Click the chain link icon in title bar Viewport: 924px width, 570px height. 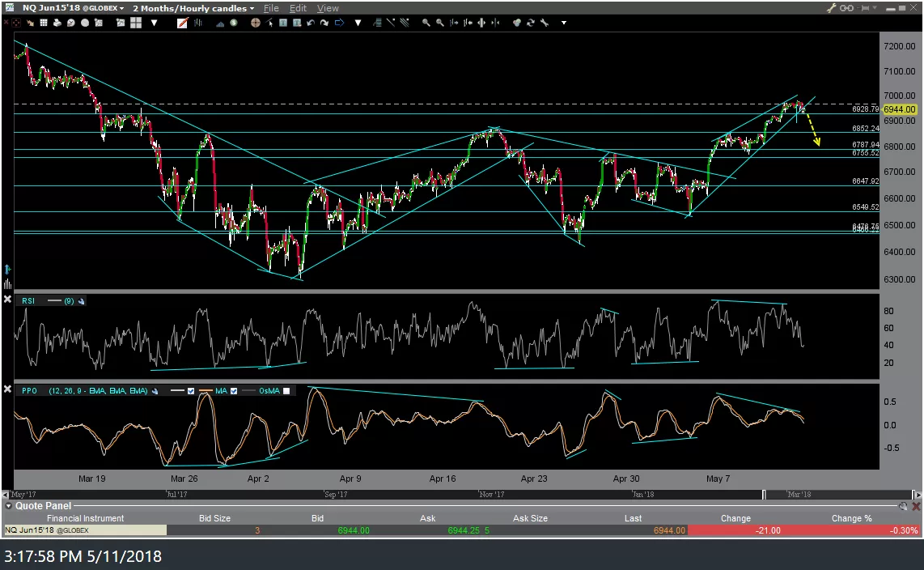click(847, 7)
